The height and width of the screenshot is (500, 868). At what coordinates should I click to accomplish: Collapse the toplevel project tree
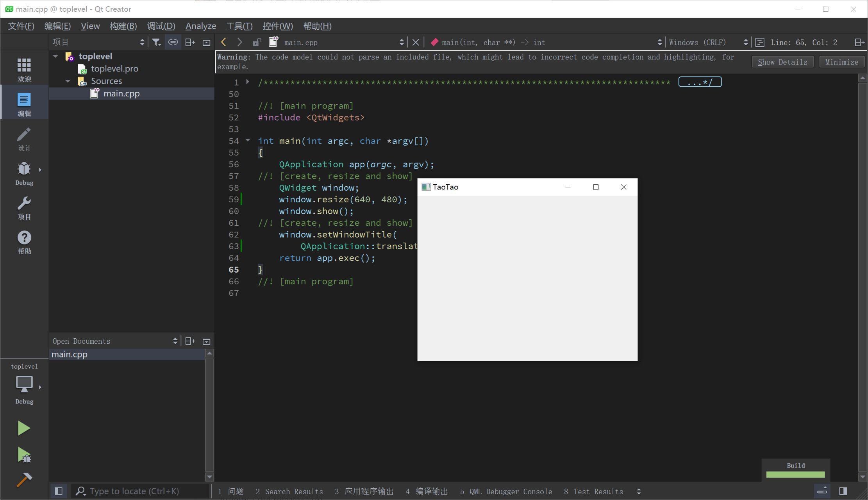click(55, 56)
